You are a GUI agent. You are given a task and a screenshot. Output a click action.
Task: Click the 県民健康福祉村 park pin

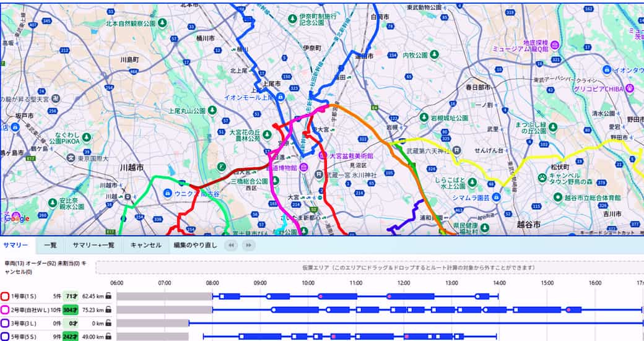click(484, 228)
